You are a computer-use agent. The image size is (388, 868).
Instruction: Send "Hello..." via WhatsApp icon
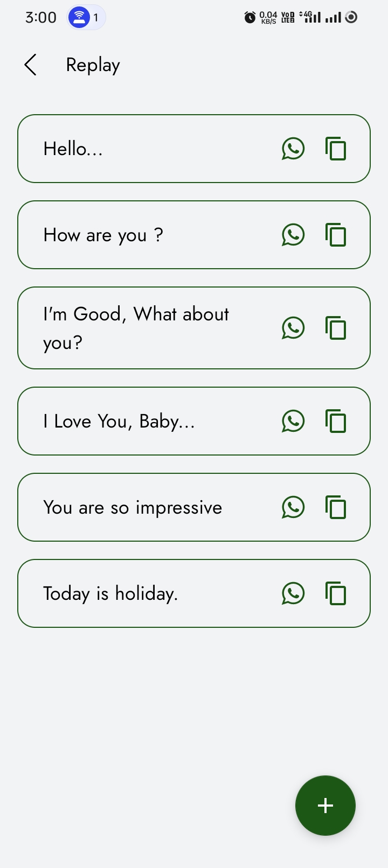tap(293, 149)
